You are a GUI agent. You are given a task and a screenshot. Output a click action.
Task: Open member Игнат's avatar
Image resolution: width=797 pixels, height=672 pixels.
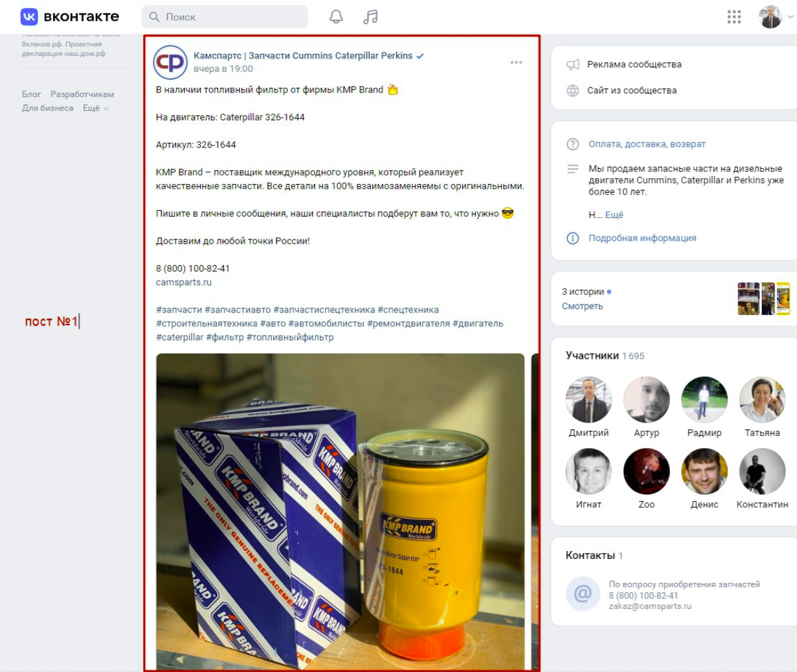point(588,471)
